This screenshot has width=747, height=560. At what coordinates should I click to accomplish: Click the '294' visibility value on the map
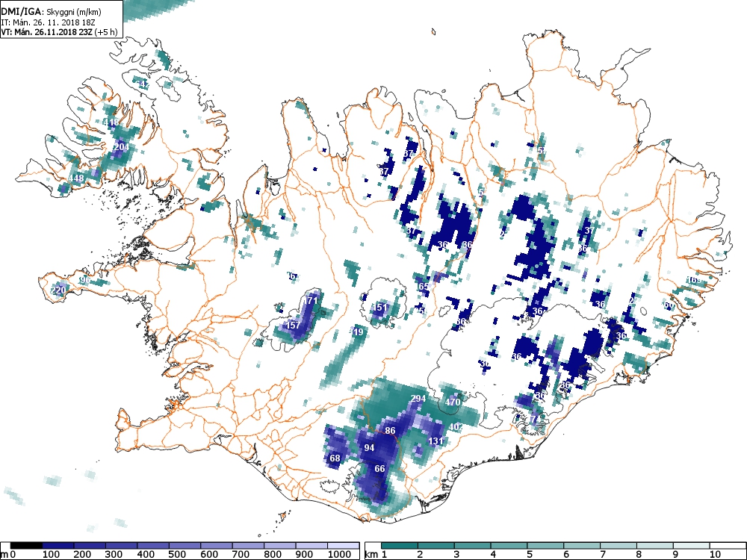coord(418,399)
